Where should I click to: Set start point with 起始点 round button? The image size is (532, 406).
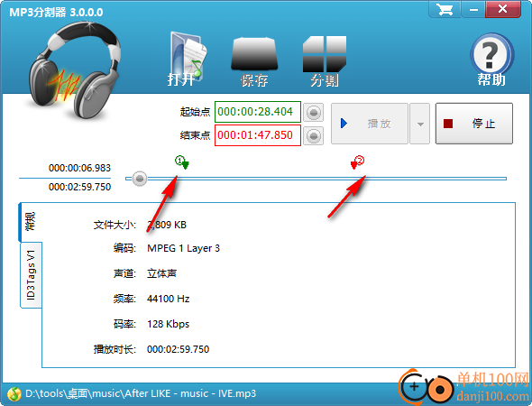click(313, 113)
